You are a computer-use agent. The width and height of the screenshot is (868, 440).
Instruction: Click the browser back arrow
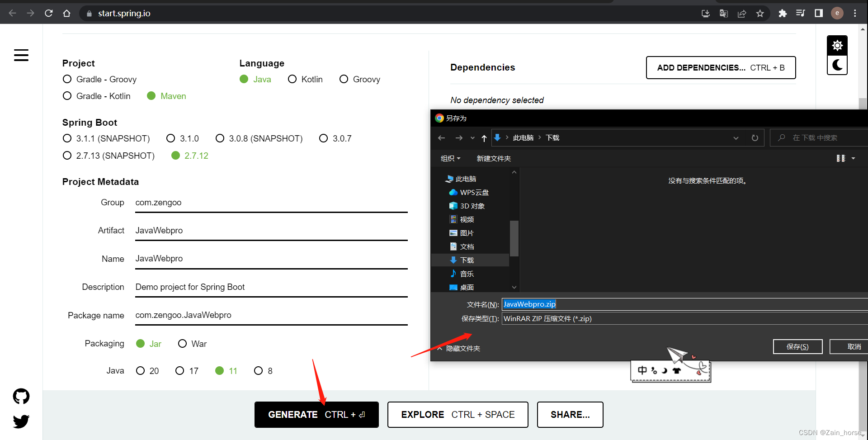point(13,14)
